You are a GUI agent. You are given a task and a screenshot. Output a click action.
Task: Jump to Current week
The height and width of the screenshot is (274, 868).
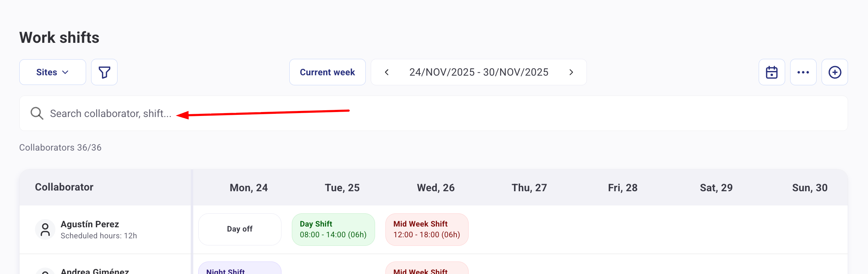coord(327,72)
